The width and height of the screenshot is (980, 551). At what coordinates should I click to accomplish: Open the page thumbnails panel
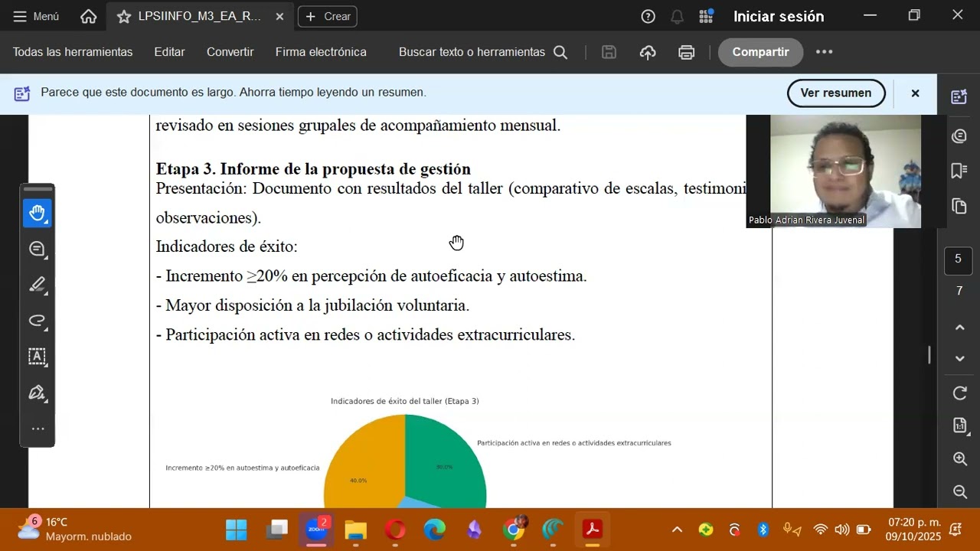pos(959,206)
